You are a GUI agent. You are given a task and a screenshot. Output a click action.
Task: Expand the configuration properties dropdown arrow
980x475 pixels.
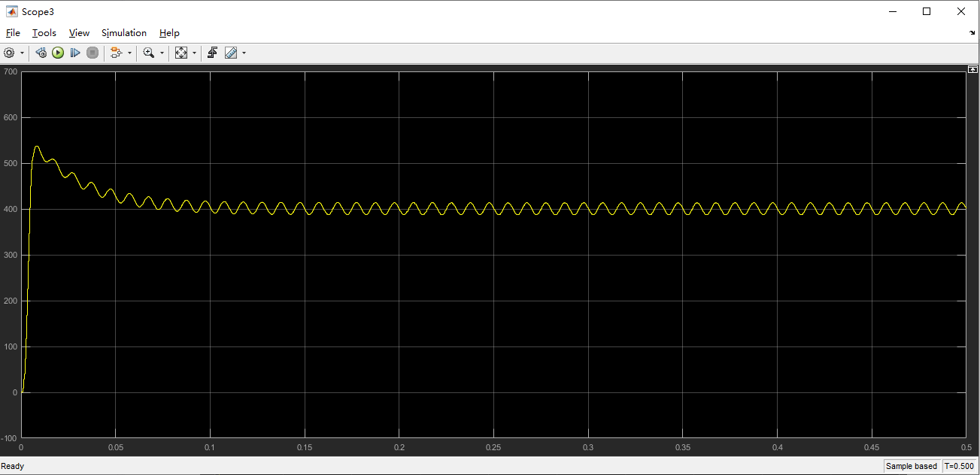click(x=22, y=53)
